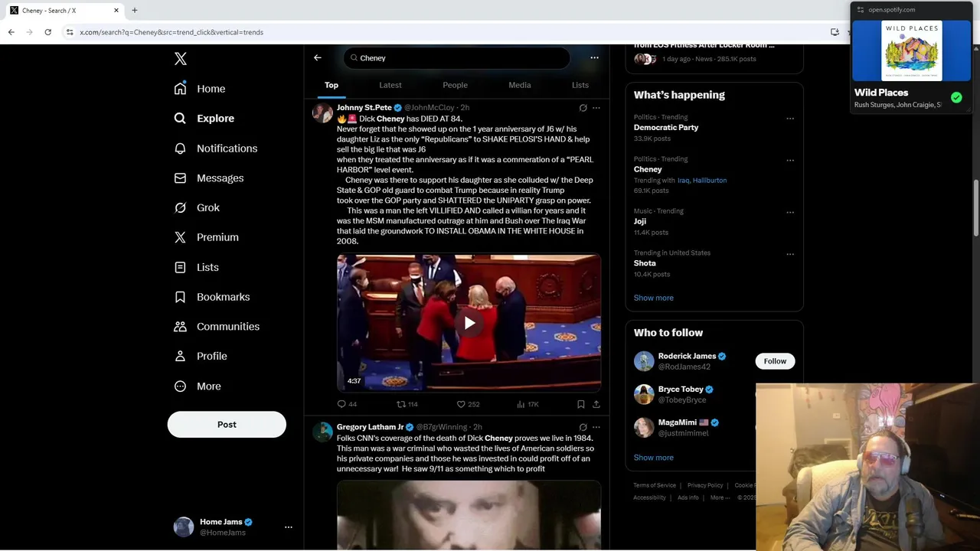Open options for Cheney trend

789,161
